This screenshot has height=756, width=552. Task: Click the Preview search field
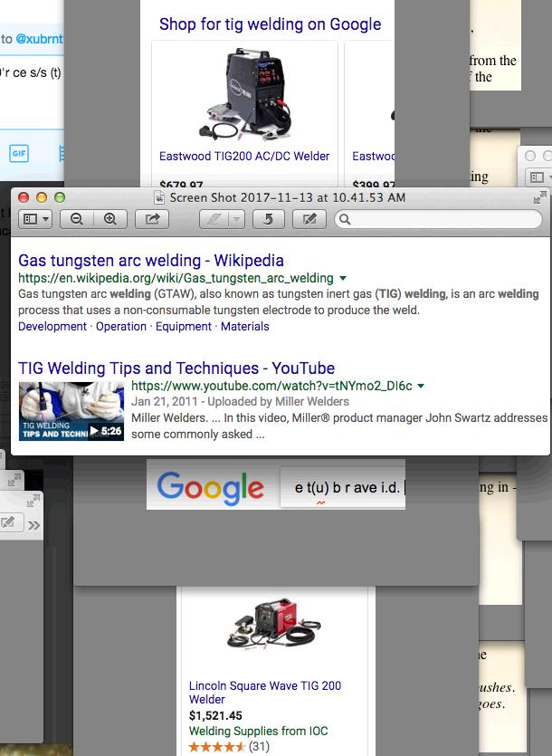[x=438, y=219]
